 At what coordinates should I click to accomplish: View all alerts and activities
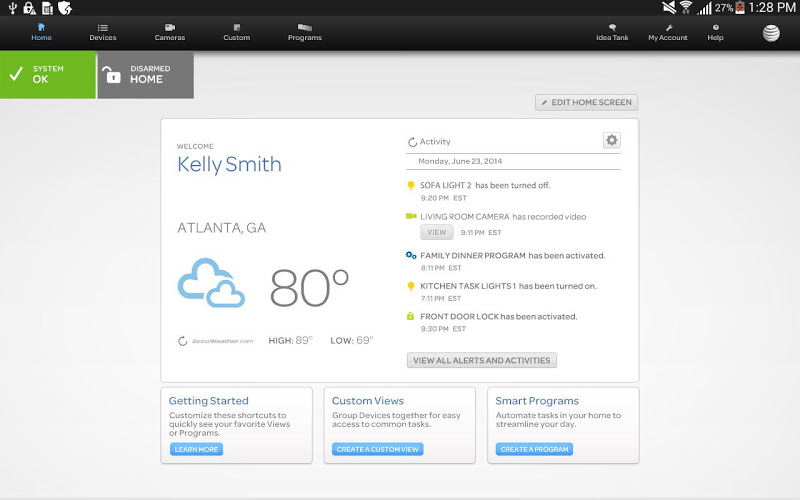tap(482, 360)
